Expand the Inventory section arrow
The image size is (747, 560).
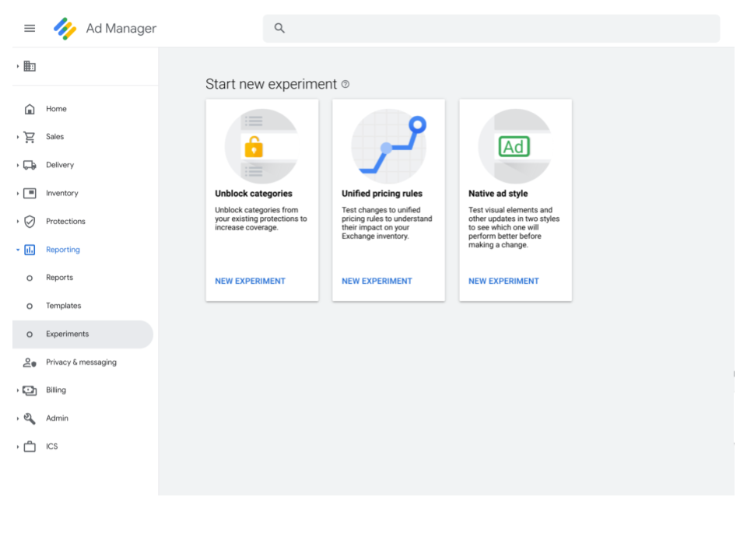point(18,194)
